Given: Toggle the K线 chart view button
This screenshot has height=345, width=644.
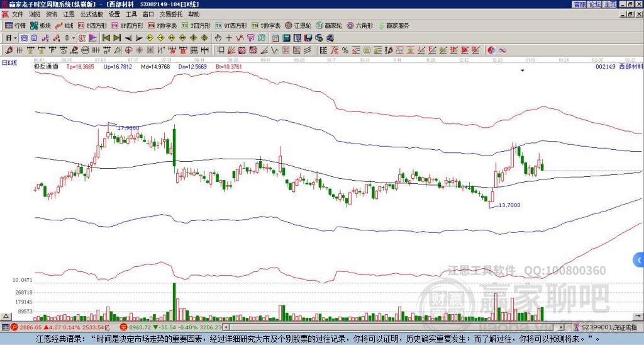Looking at the screenshot, I should (64, 25).
